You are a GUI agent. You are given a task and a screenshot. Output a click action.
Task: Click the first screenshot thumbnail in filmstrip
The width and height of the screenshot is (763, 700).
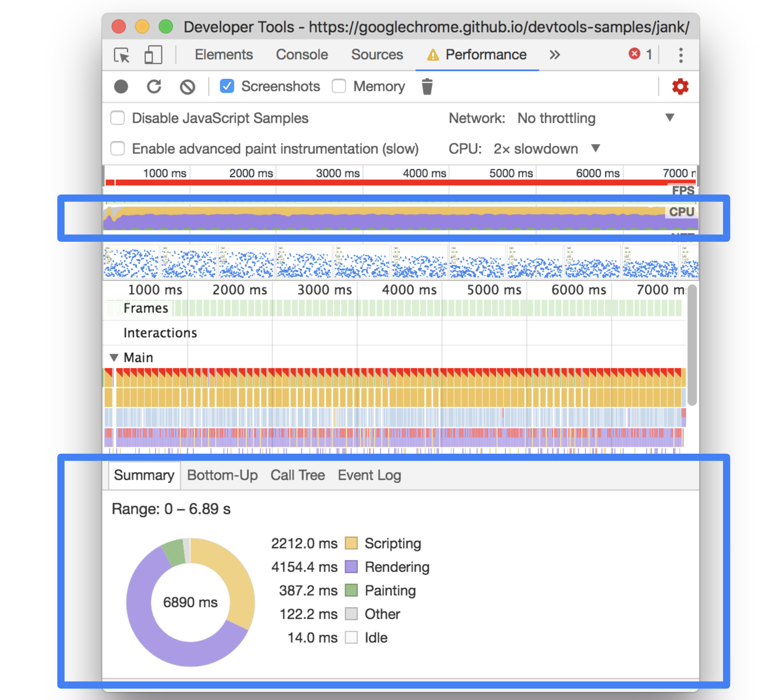(131, 262)
